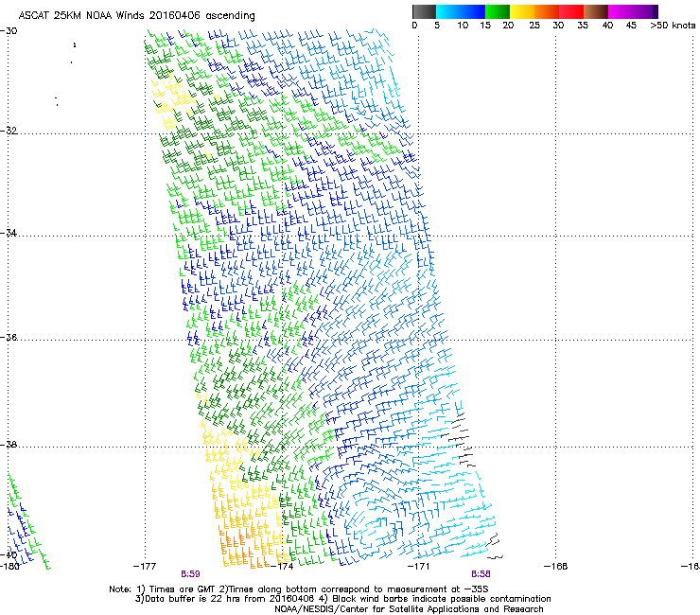The image size is (700, 615).
Task: Click the latitude label -30
Action: pyautogui.click(x=9, y=31)
